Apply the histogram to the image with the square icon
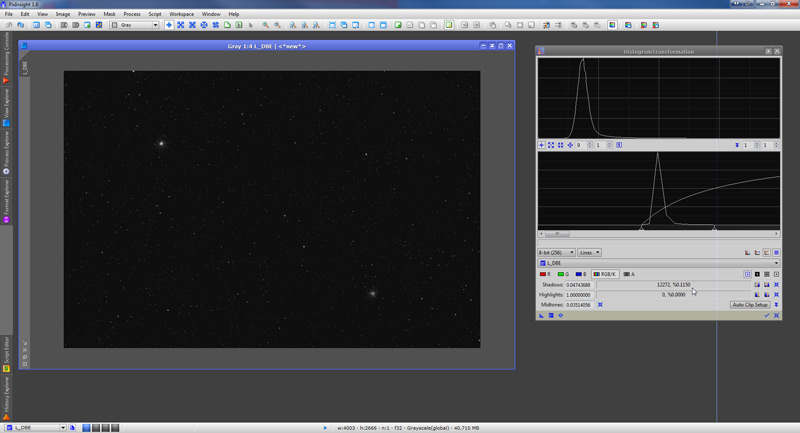Screen dimensions: 800x433 (551, 316)
